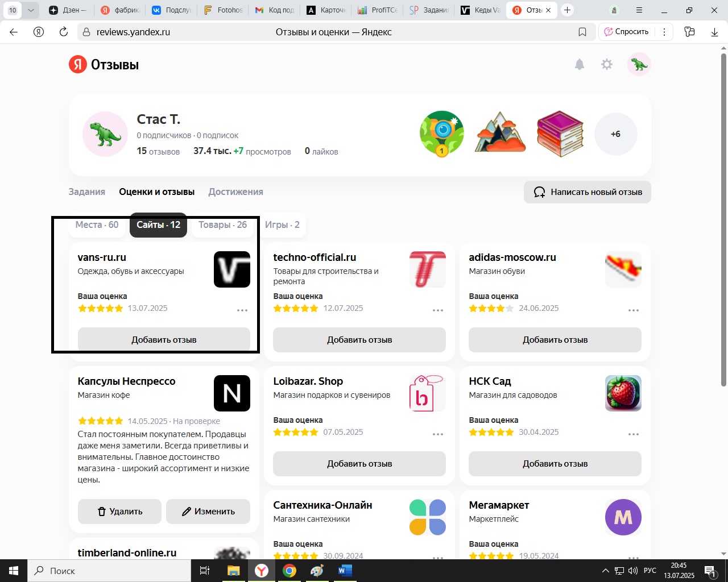
Task: Select the Сайты · 12 filter
Action: 158,225
